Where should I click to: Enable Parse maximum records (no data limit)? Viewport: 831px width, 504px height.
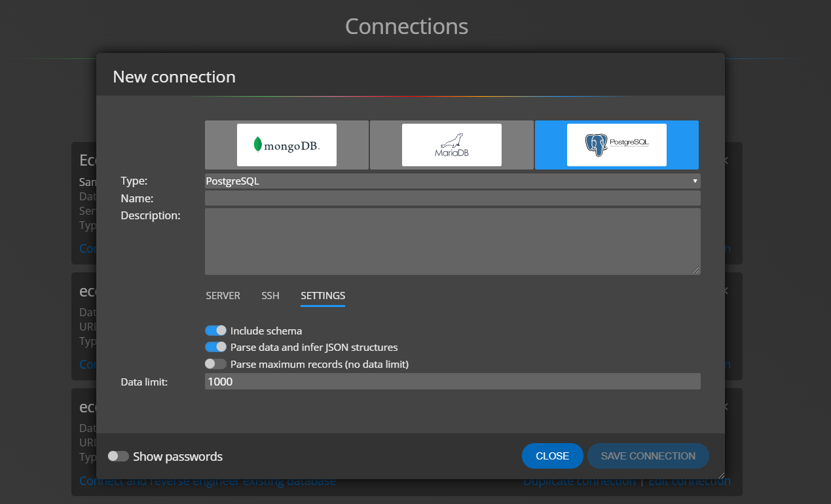(x=215, y=364)
